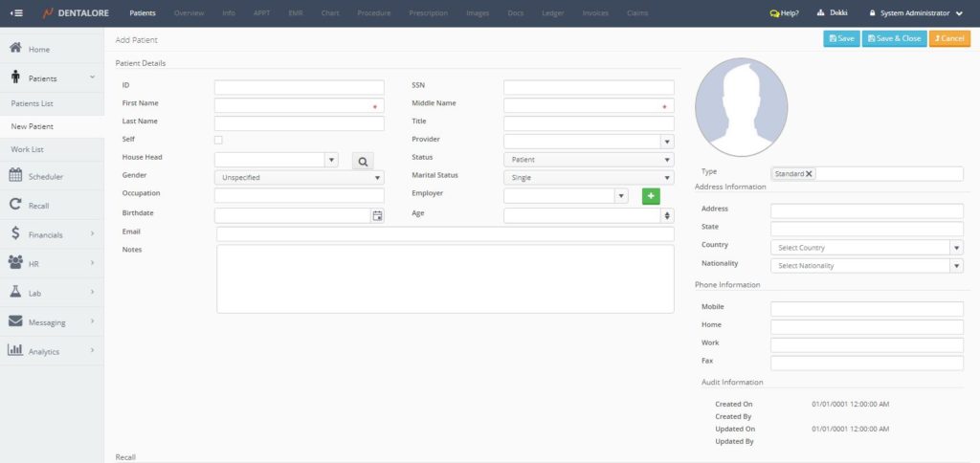The width and height of the screenshot is (980, 463).
Task: Open the Marital Status dropdown
Action: 667,178
